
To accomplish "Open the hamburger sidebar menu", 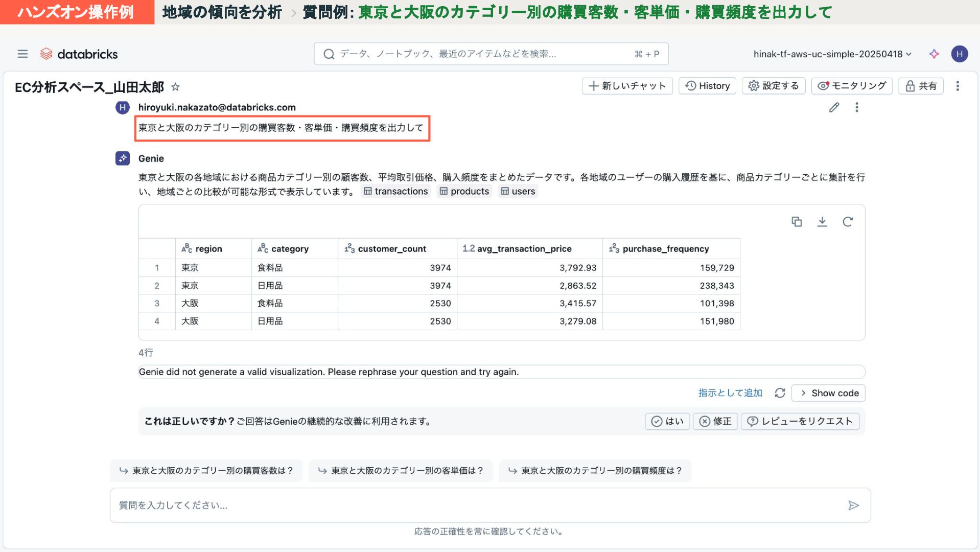I will pos(22,54).
